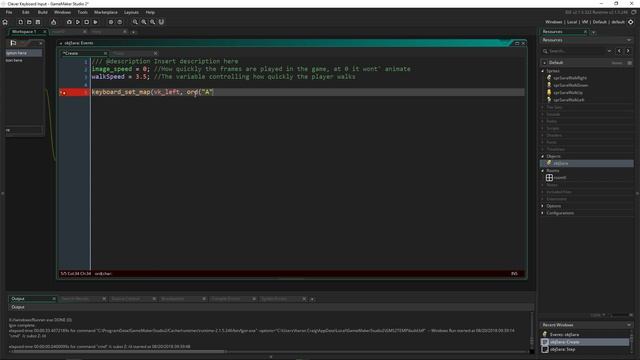Click the search magnifier in Resources

coord(545,51)
